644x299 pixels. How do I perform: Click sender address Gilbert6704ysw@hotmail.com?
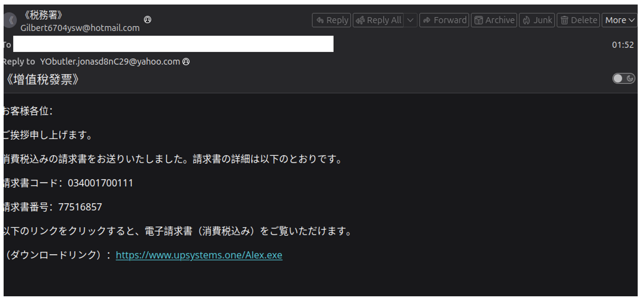[x=80, y=28]
